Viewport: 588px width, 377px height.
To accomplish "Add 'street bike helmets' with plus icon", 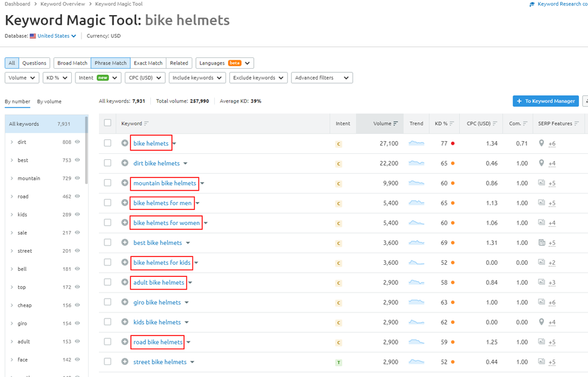I will [125, 362].
